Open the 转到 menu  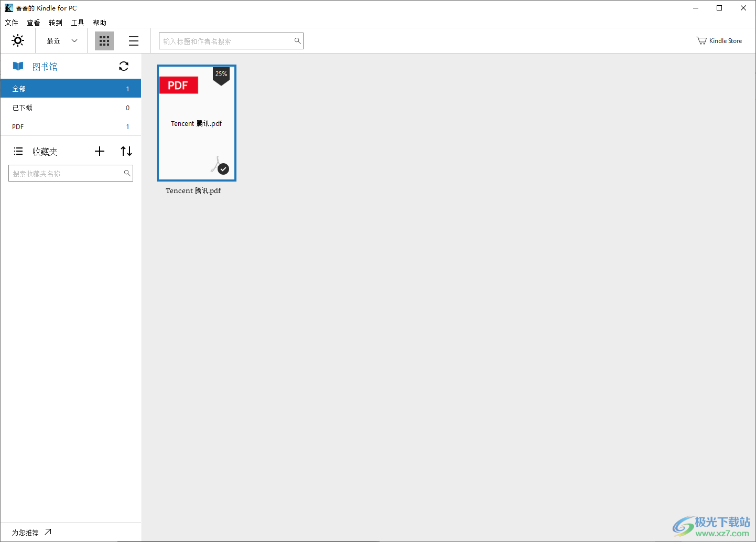pos(56,23)
